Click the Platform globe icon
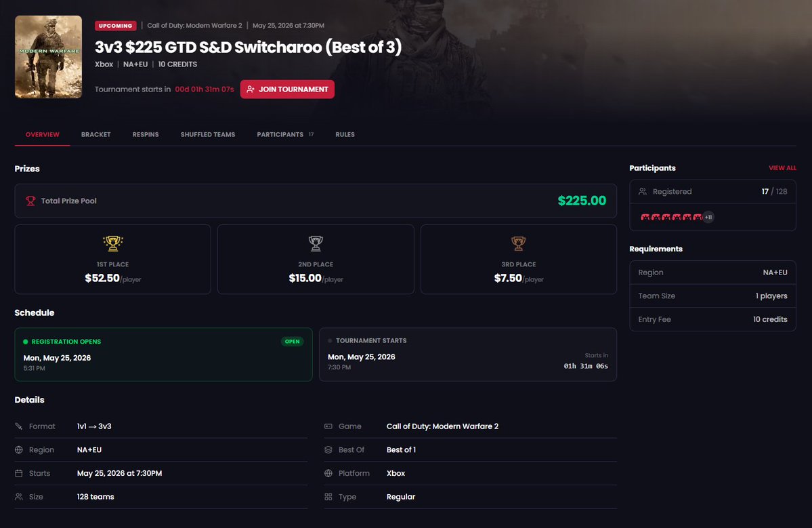812x528 pixels. pyautogui.click(x=328, y=473)
